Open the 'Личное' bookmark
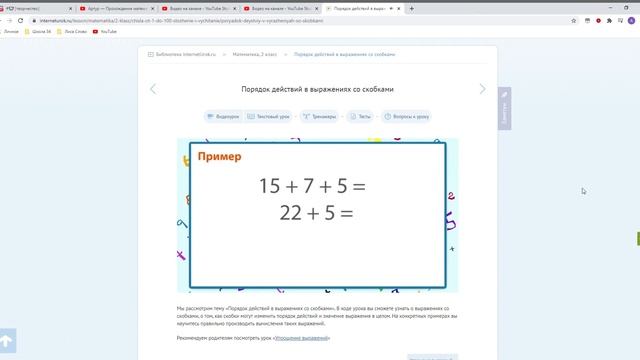The height and width of the screenshot is (360, 640). tap(10, 31)
